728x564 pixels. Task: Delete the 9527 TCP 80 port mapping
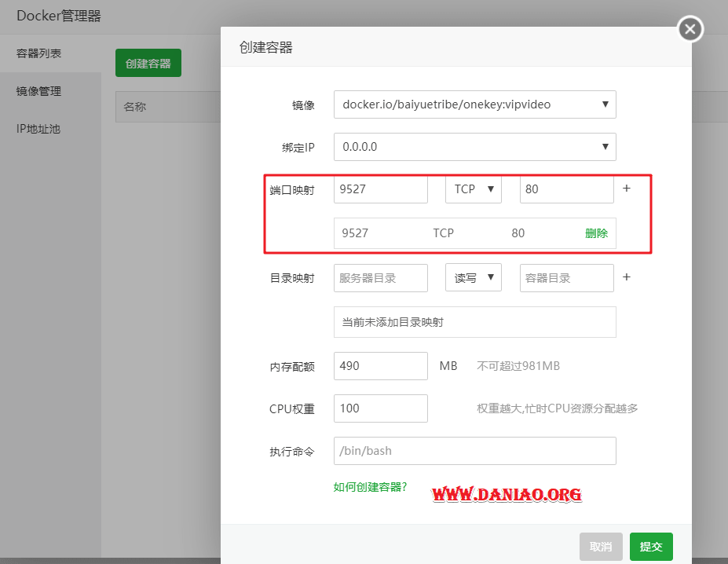[x=596, y=233]
